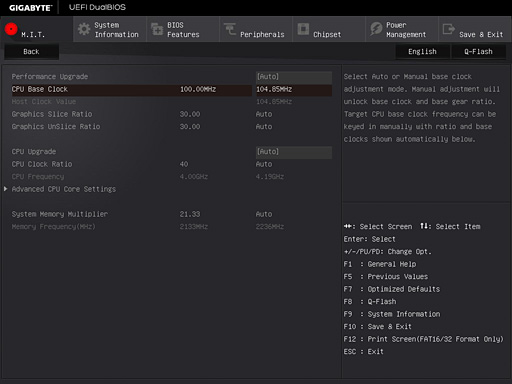Click the F9 System Information hint
512x384 pixels.
coord(392,314)
